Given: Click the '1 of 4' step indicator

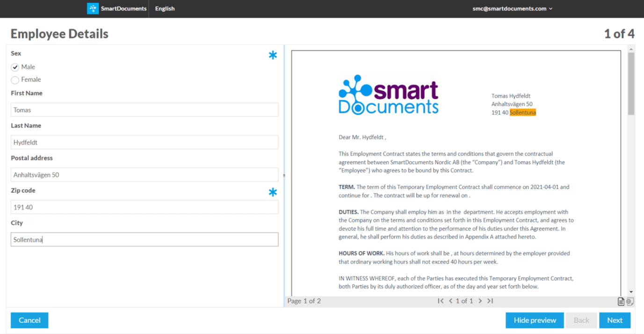Looking at the screenshot, I should point(619,34).
